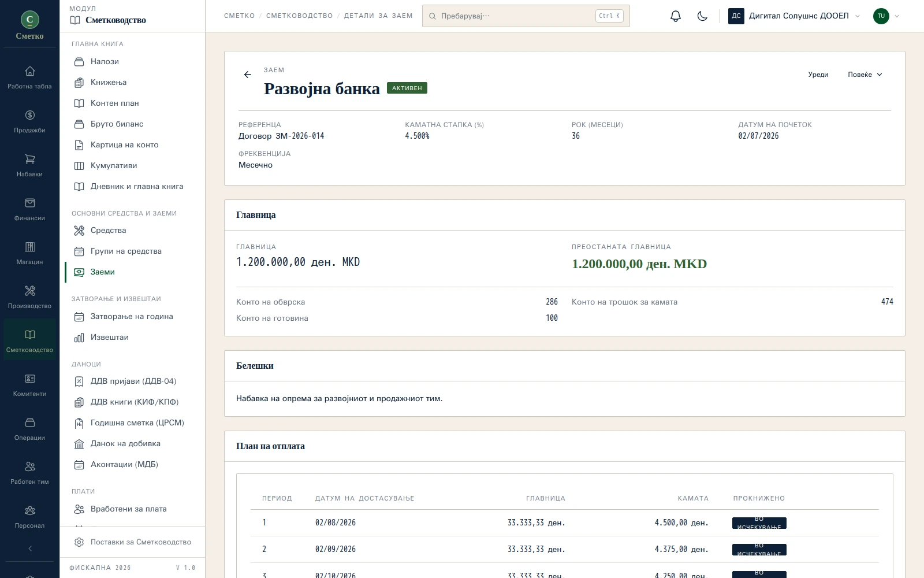Click the СМЕТКОВОДСТВО breadcrumb
Image resolution: width=924 pixels, height=578 pixels.
[x=300, y=16]
